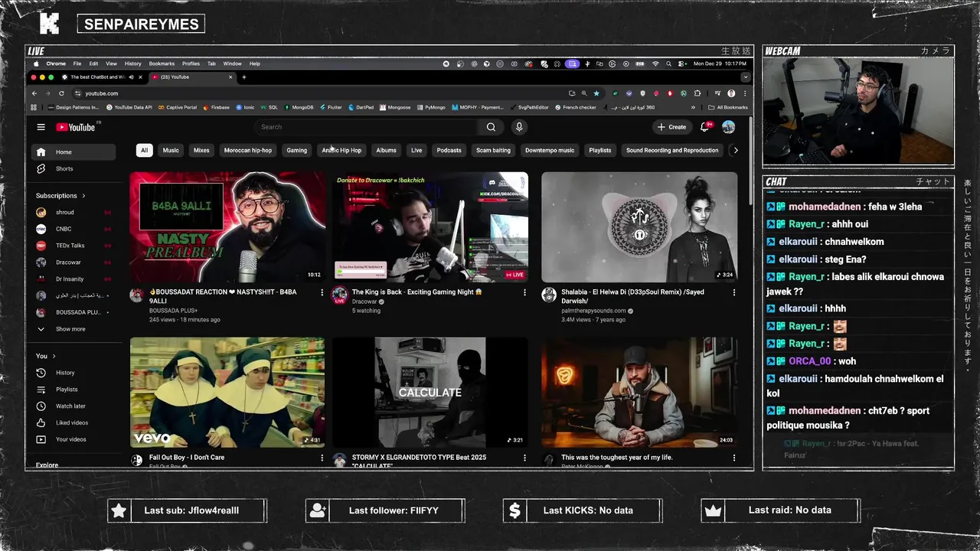Select the Downtempo music chip
This screenshot has height=551, width=980.
pos(550,150)
